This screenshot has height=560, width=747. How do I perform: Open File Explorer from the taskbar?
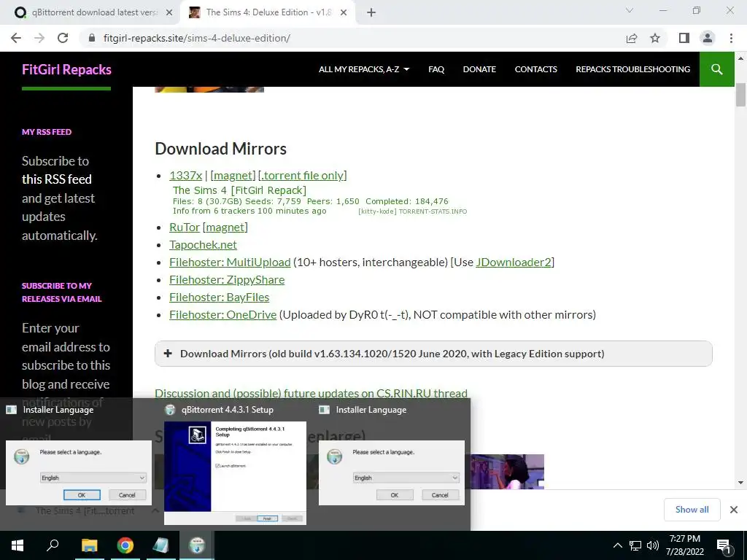point(89,545)
